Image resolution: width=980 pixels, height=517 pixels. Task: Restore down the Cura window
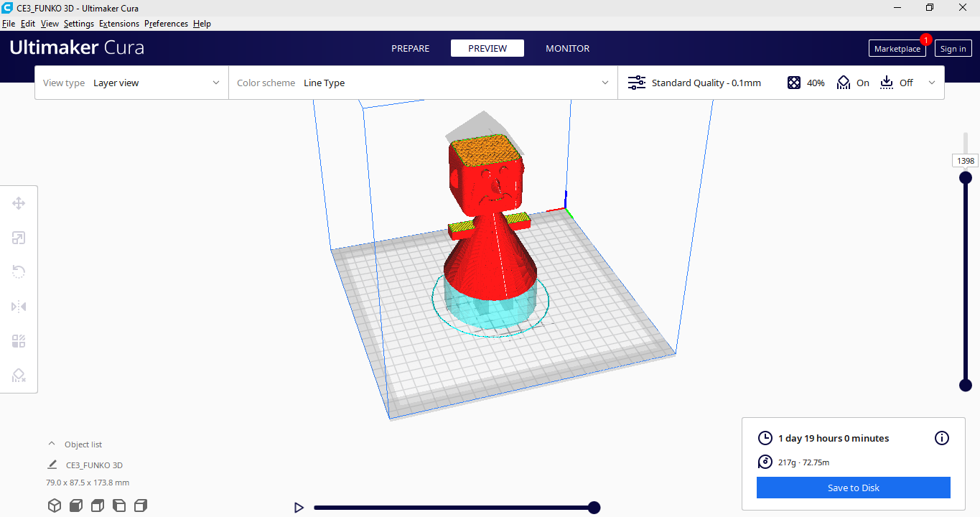coord(930,7)
